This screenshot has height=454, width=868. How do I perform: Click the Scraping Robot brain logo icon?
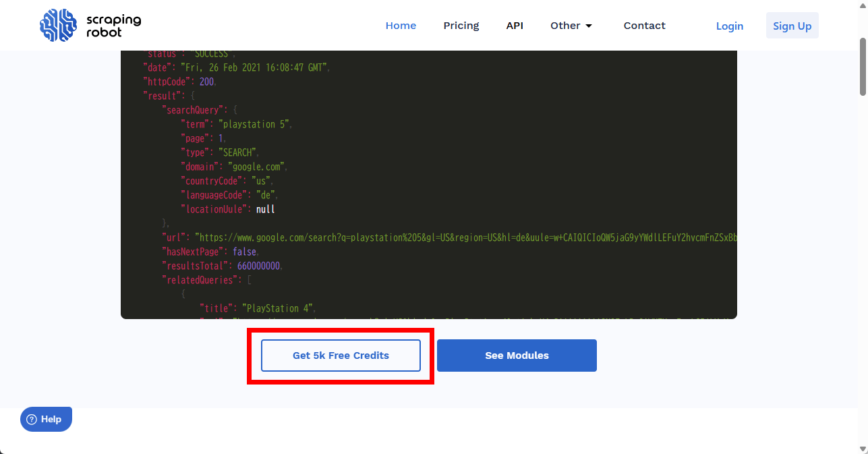(59, 26)
